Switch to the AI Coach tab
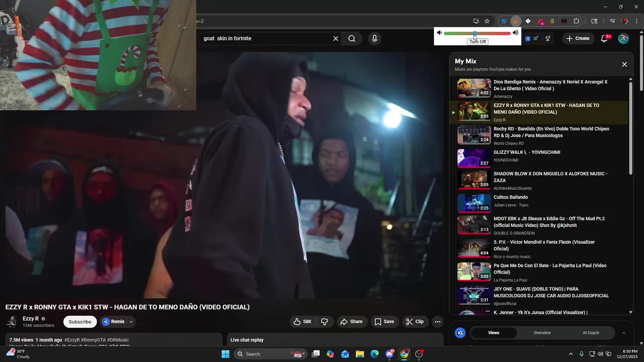The image size is (644, 362). (x=591, y=333)
